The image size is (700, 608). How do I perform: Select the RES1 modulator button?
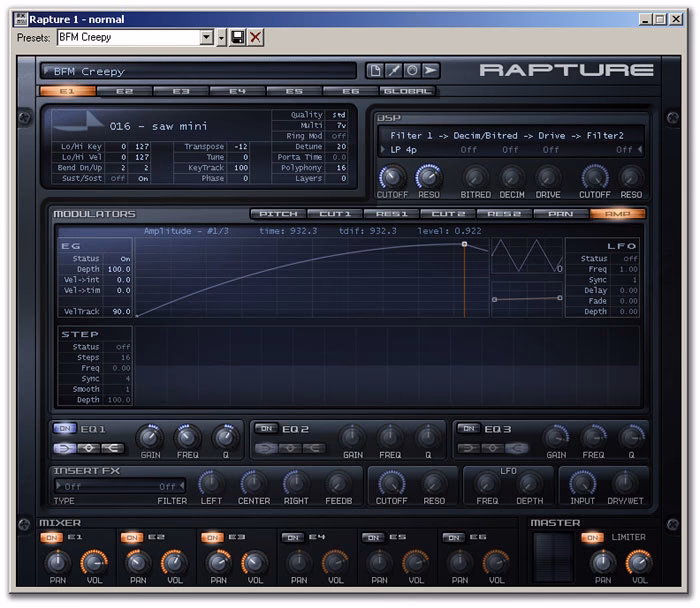tap(392, 214)
